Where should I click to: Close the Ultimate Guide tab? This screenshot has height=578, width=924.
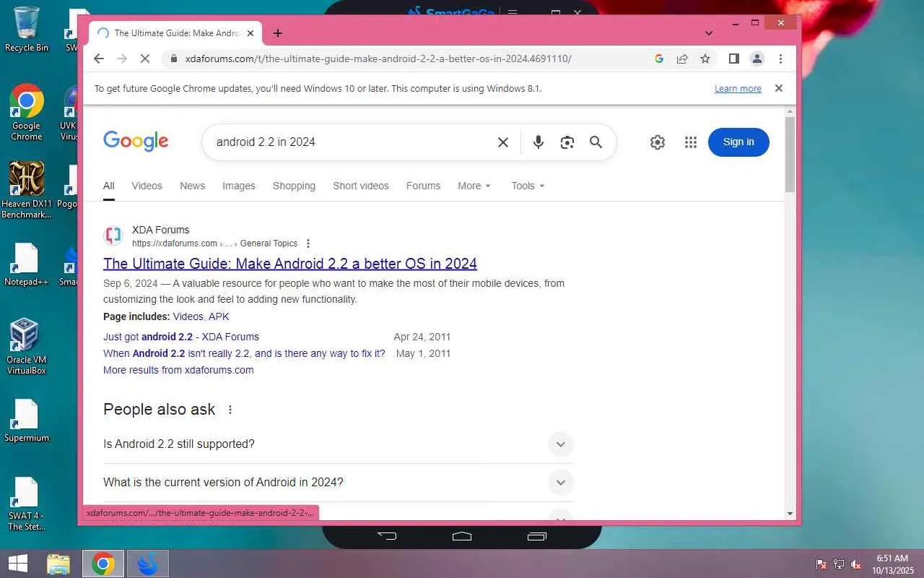point(250,33)
